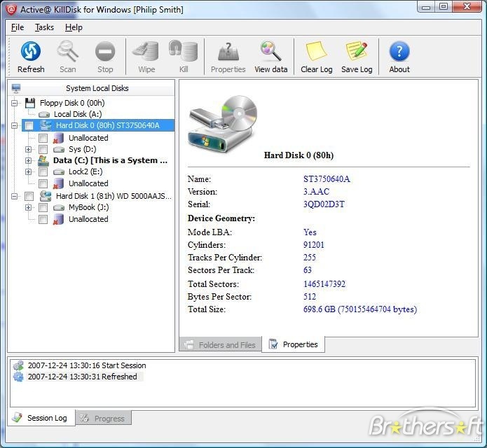Switch to the Progress tab
487x448 pixels.
[104, 419]
